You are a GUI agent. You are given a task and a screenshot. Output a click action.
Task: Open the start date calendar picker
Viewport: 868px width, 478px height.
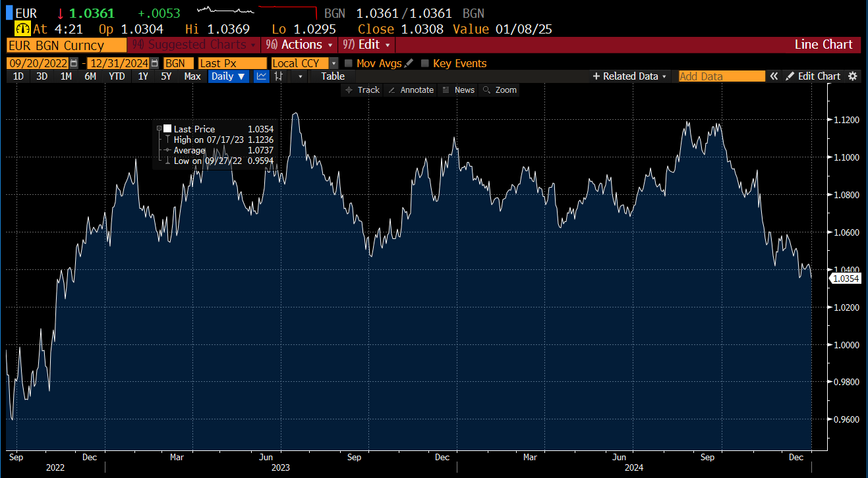pyautogui.click(x=74, y=63)
